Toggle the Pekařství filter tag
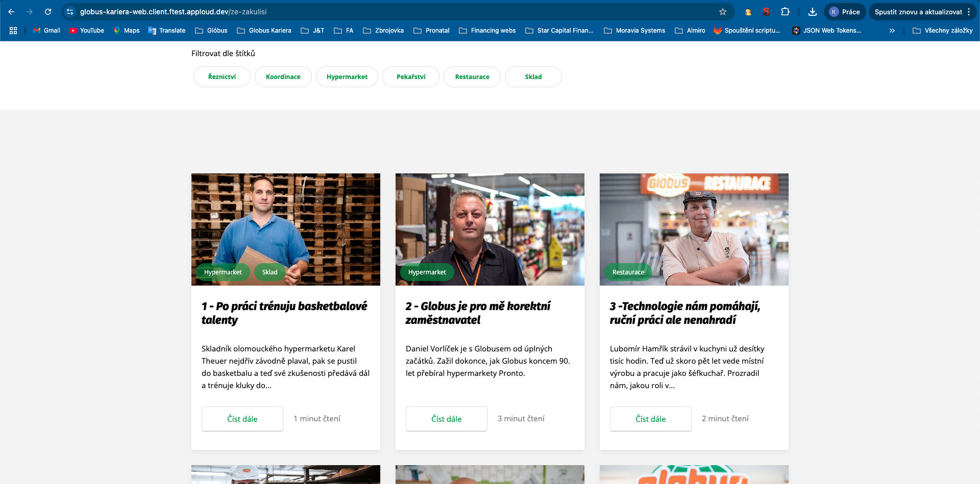 point(411,77)
